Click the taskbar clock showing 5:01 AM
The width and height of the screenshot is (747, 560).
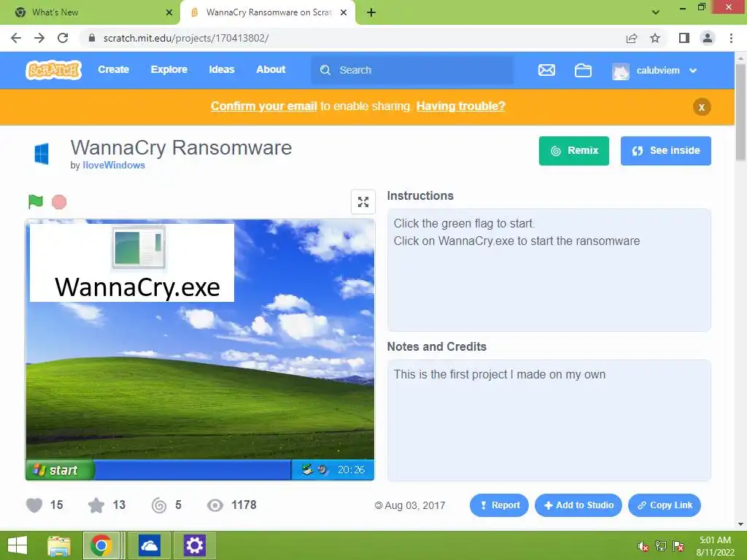[715, 545]
